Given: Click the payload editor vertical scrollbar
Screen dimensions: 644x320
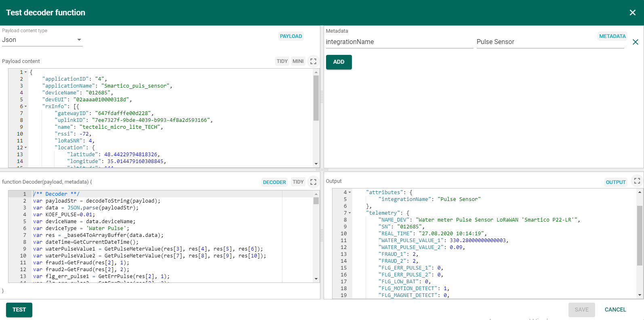Looking at the screenshot, I should point(316,98).
